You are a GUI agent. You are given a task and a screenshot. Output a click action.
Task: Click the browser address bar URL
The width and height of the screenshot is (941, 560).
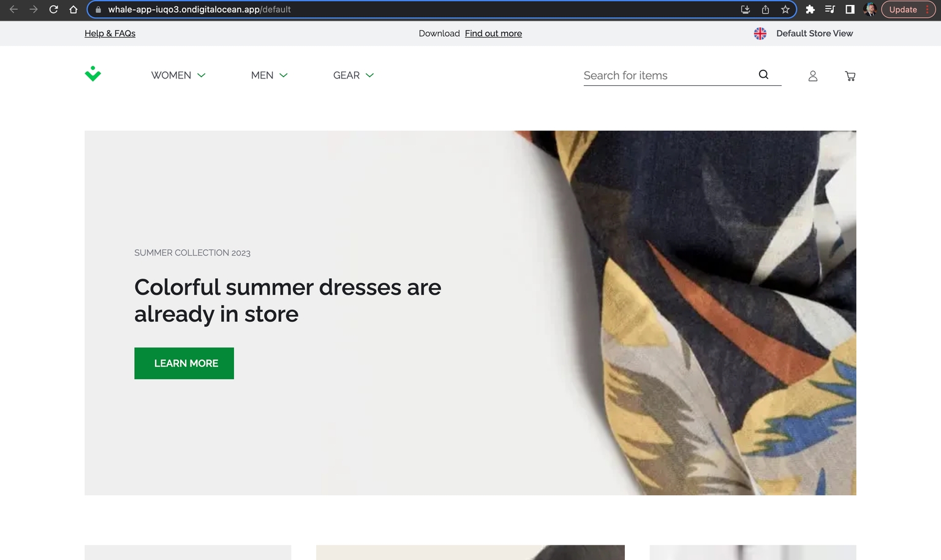click(199, 9)
